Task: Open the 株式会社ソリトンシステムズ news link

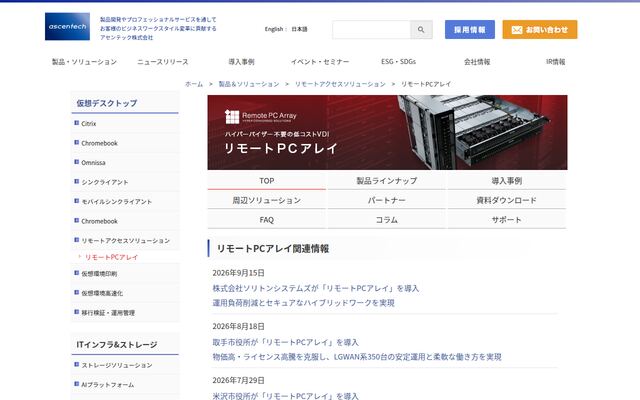Action: coord(316,288)
